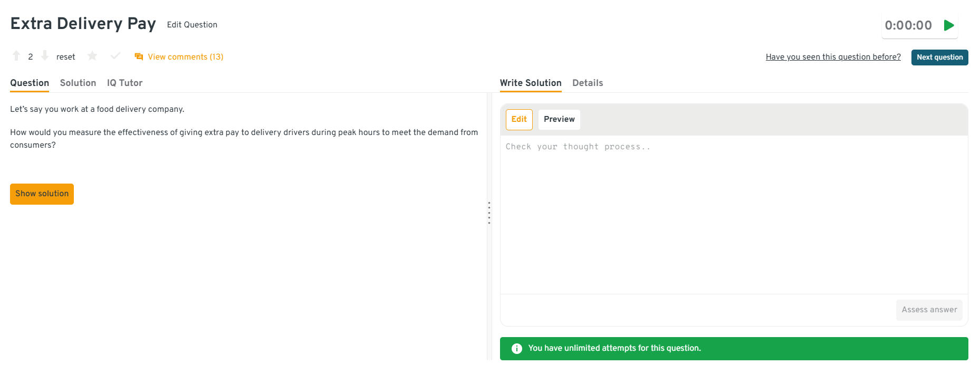Viewport: 980px width, 374px height.
Task: Start the timer with the play icon
Action: coord(949,25)
